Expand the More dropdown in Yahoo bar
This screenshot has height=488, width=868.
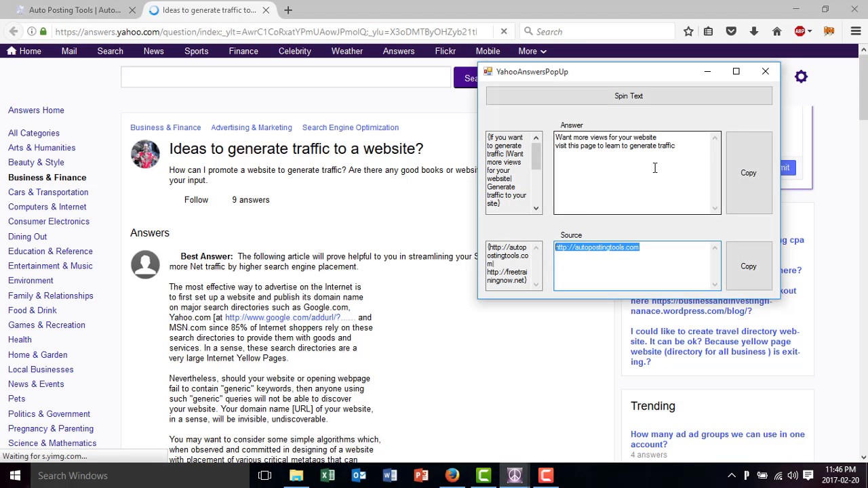(532, 51)
